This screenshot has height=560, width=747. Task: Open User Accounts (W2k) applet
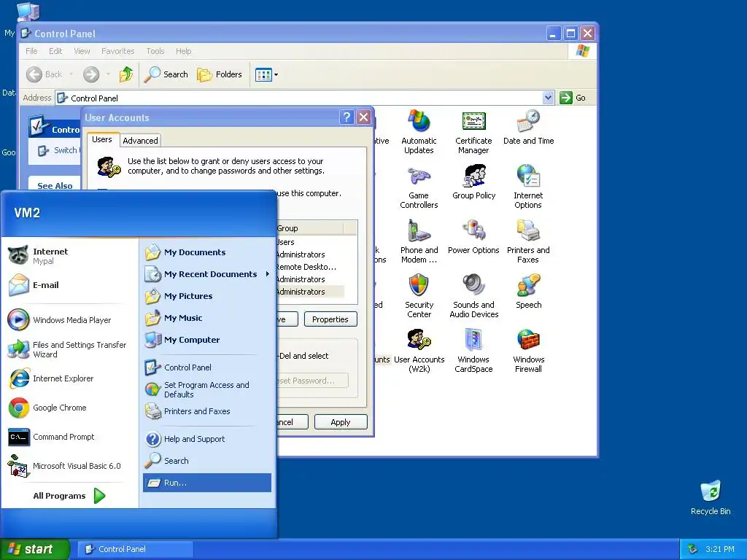(419, 351)
